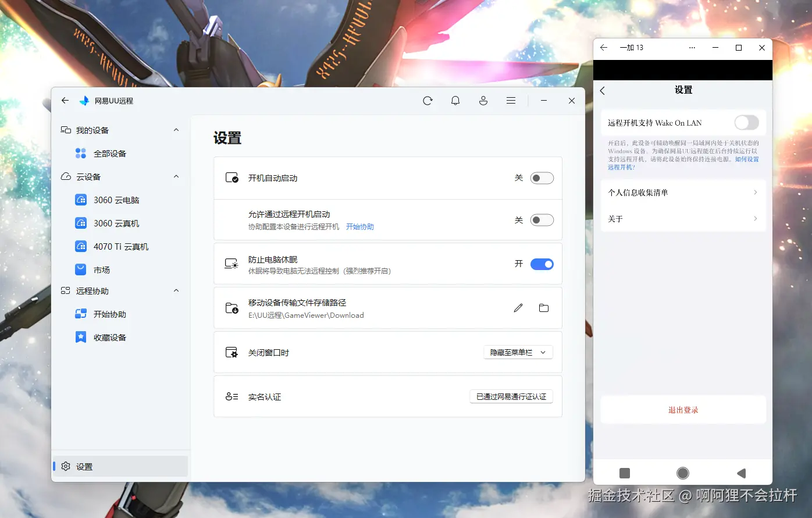Toggle 开机自动启动 switch
Screen dimensions: 812x518
click(x=542, y=178)
